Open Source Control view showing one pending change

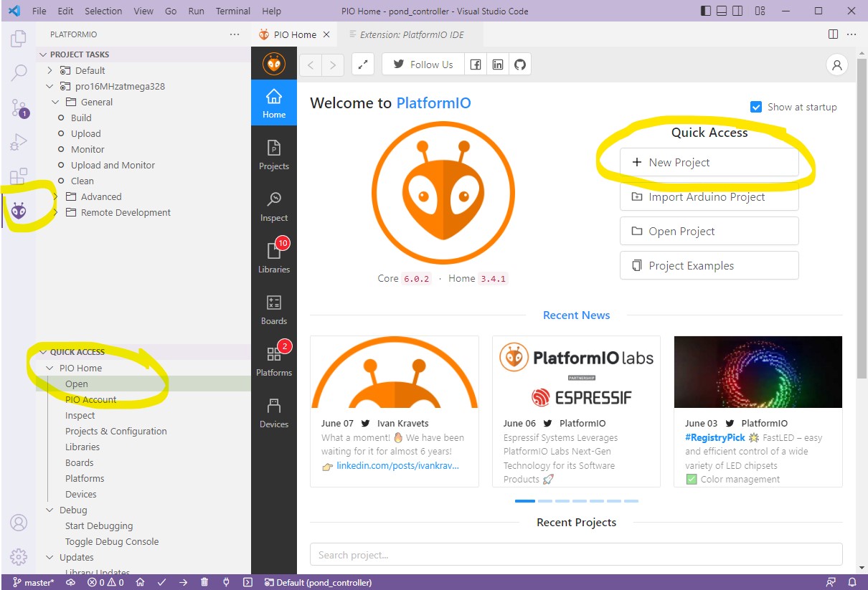point(19,107)
